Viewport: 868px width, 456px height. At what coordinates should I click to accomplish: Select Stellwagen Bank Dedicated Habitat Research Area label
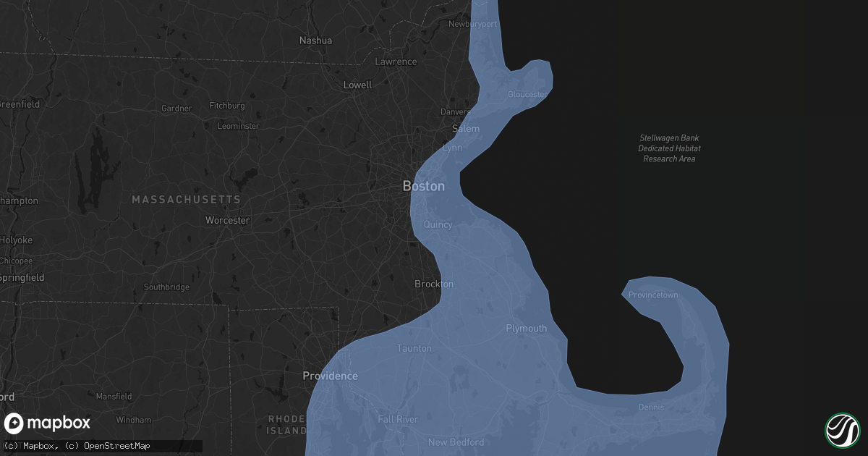(x=669, y=148)
